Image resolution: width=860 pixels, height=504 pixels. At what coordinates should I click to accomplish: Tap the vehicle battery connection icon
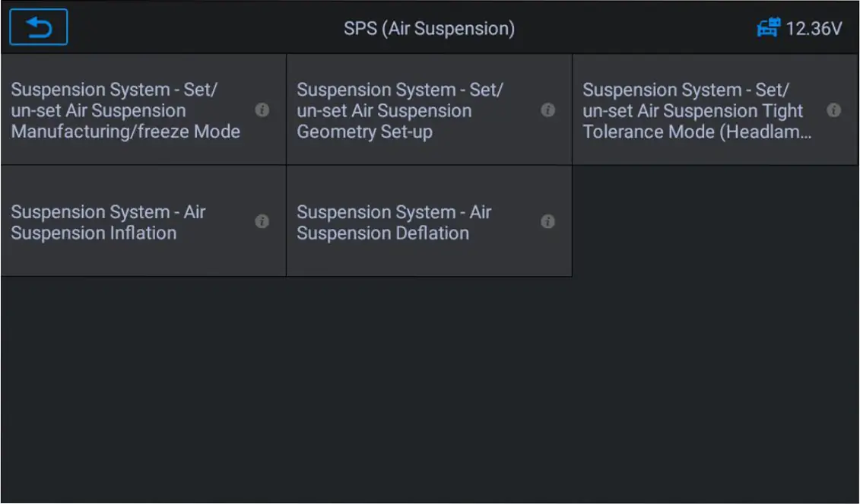pyautogui.click(x=769, y=27)
